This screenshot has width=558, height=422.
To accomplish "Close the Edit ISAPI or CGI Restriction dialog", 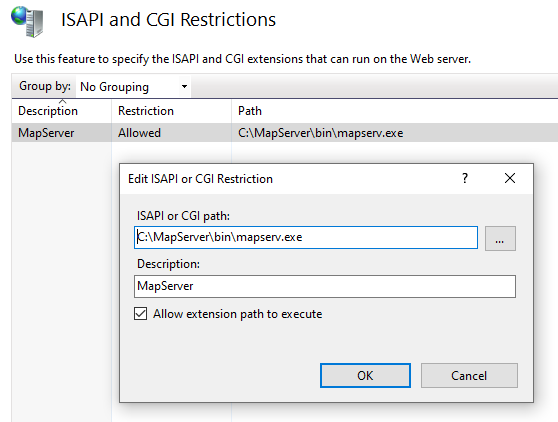I will (510, 178).
